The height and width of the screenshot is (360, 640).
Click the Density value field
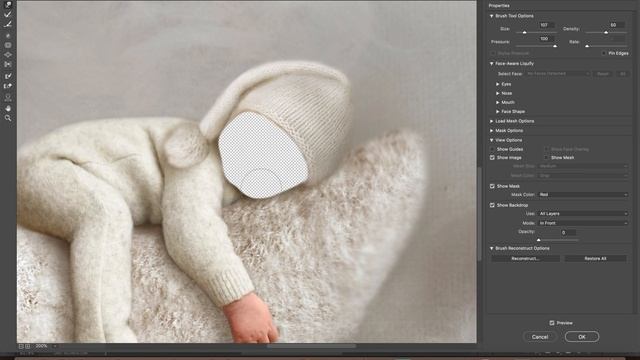pyautogui.click(x=616, y=25)
